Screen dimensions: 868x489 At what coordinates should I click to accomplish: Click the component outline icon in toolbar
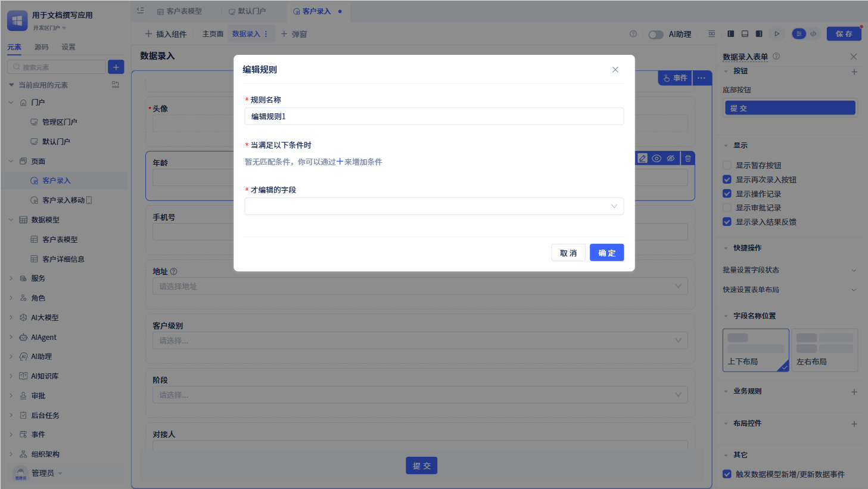click(x=712, y=34)
